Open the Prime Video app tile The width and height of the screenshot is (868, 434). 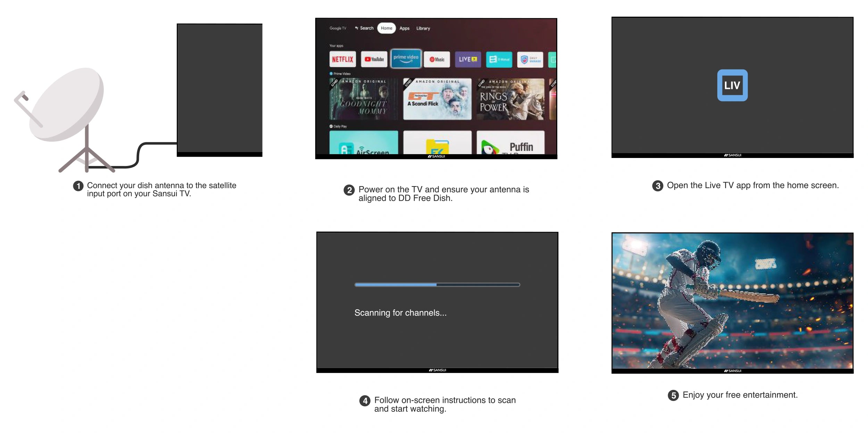tap(406, 59)
